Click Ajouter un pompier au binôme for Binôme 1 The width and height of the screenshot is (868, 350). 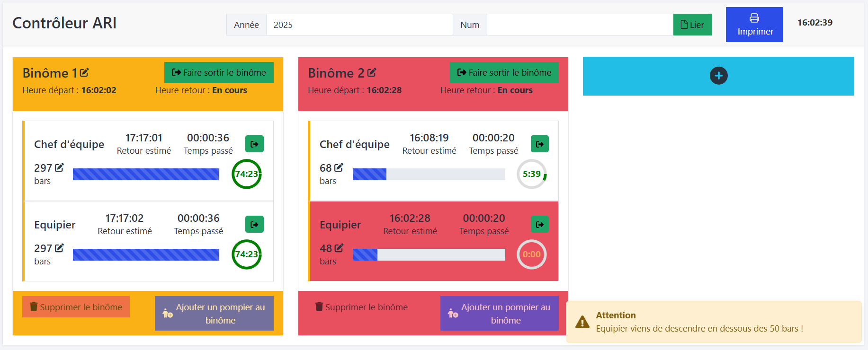click(214, 314)
